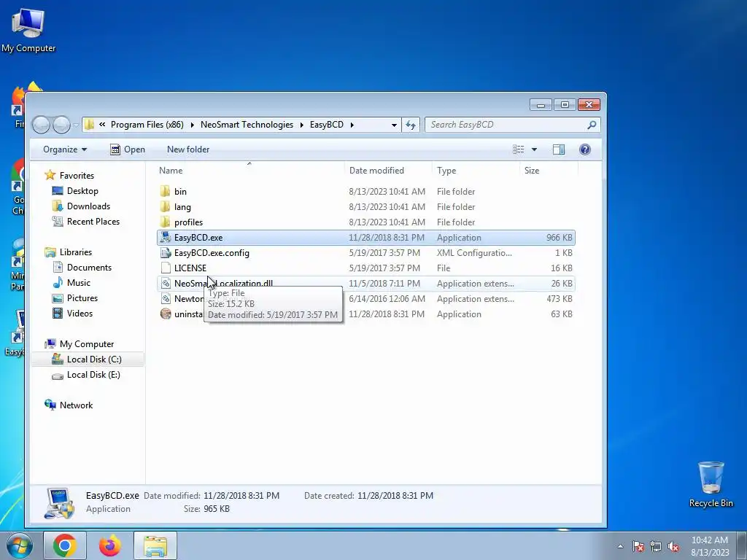Open the Help question mark icon
Image resolution: width=747 pixels, height=560 pixels.
(585, 149)
